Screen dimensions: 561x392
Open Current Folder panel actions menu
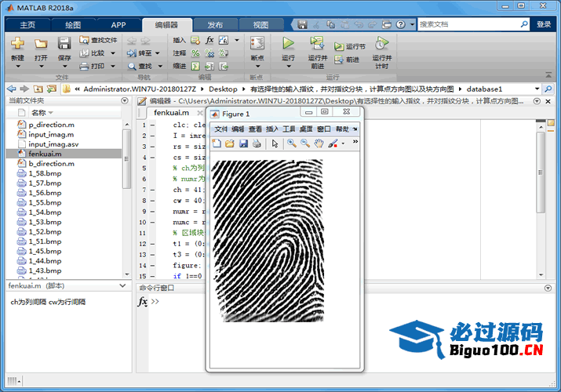tap(125, 101)
